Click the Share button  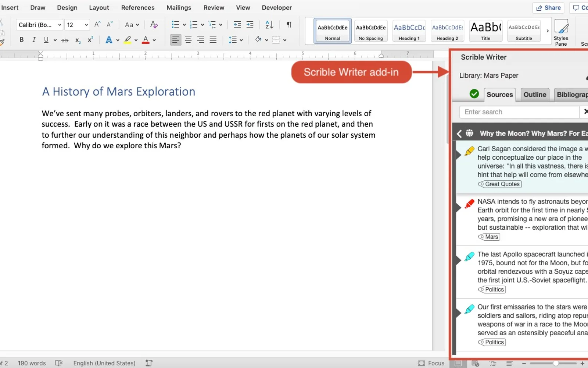(x=548, y=8)
